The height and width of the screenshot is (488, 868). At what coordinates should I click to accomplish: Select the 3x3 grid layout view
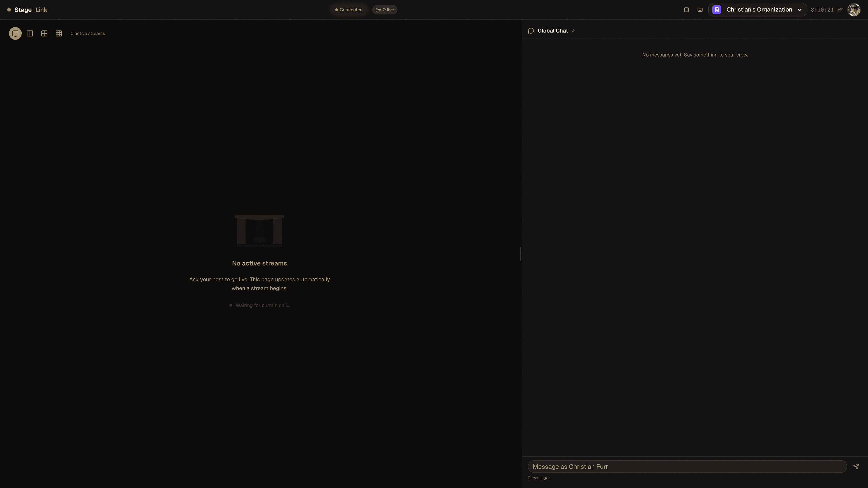tap(59, 33)
